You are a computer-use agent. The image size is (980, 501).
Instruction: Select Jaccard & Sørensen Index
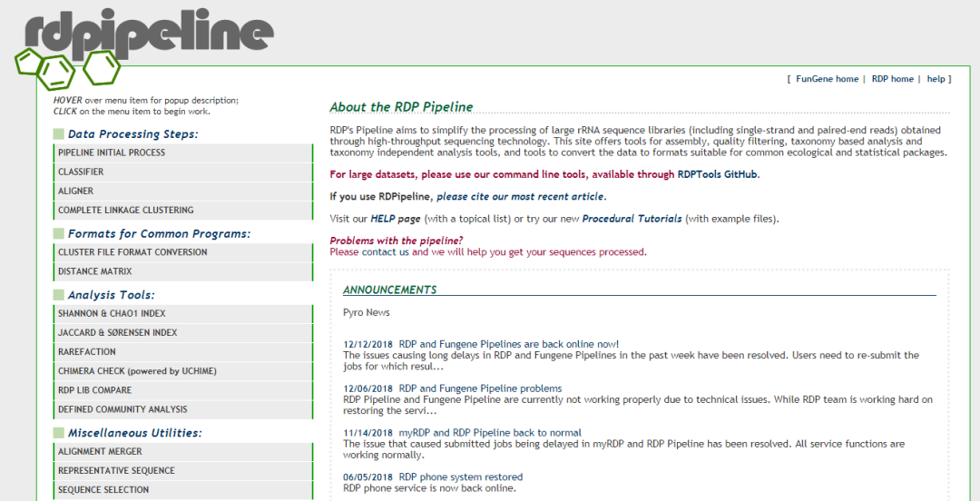click(x=183, y=333)
